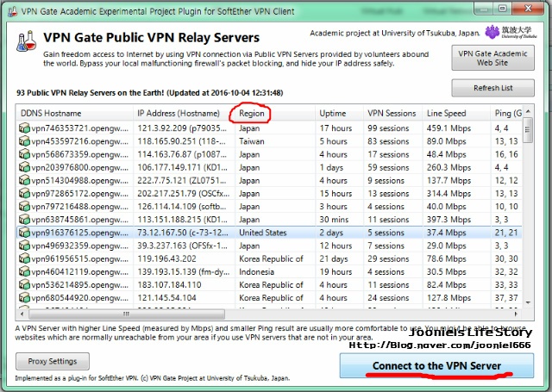Click the vertical scrollbar up arrow

point(528,111)
